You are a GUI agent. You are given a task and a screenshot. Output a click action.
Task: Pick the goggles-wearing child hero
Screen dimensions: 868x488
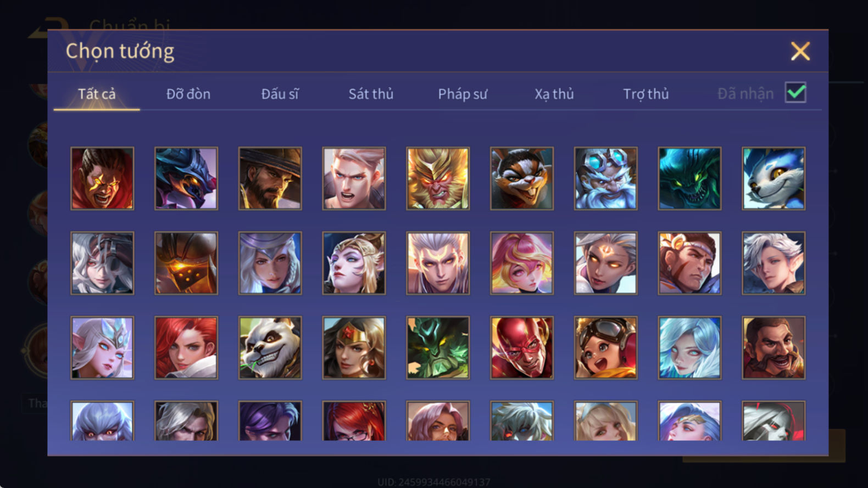click(x=606, y=347)
